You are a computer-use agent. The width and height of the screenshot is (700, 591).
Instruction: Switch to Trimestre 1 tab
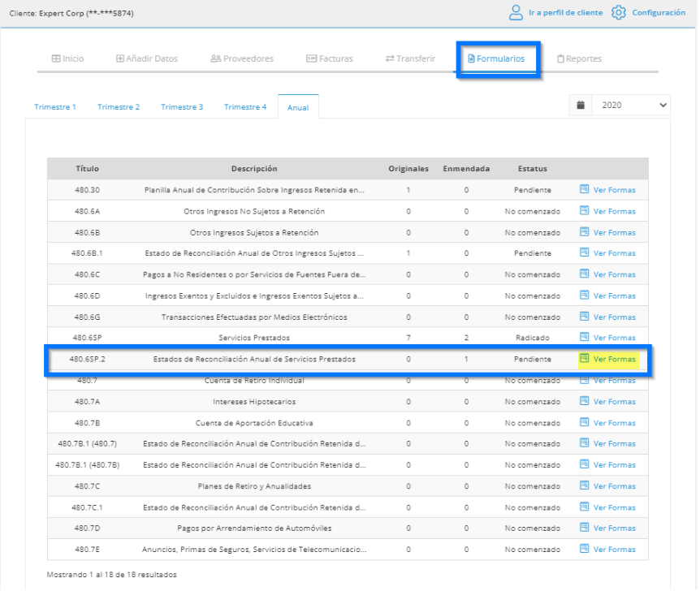55,107
